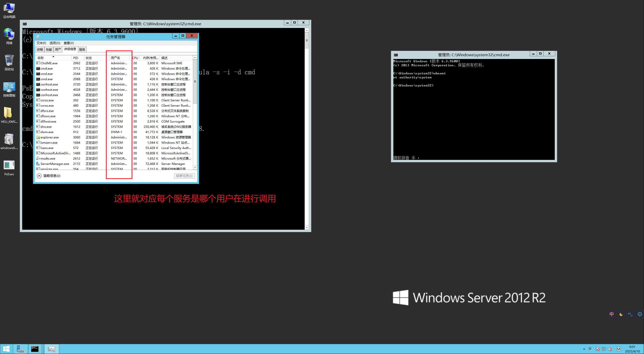The width and height of the screenshot is (644, 354).
Task: Click the Windows Start button
Action: click(x=6, y=349)
